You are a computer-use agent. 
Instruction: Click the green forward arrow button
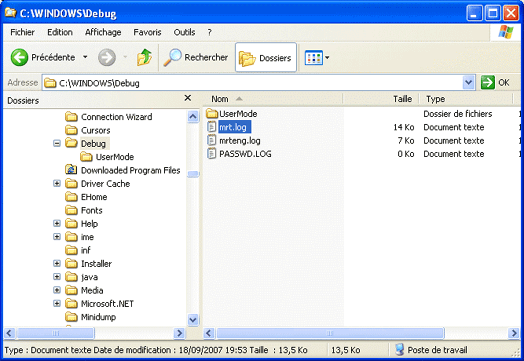tap(107, 57)
